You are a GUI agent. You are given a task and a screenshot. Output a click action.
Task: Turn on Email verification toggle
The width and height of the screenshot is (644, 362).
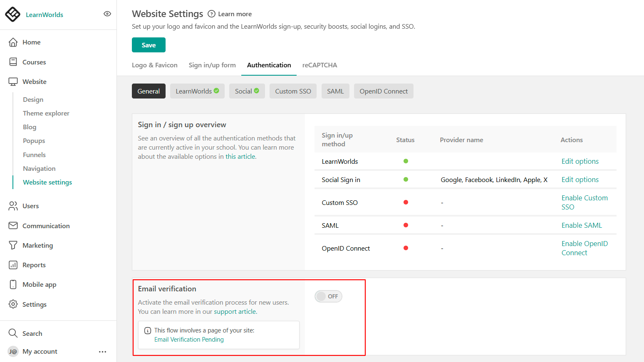pos(328,296)
